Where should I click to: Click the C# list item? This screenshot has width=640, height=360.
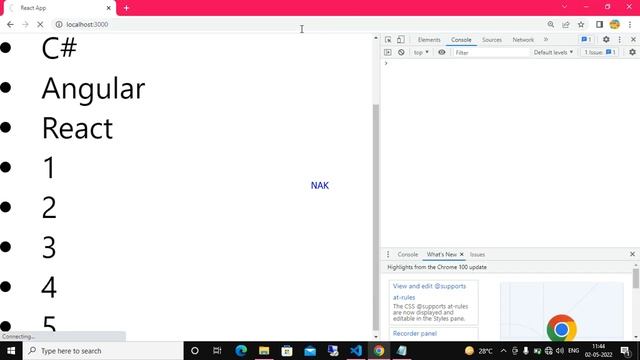(x=59, y=48)
